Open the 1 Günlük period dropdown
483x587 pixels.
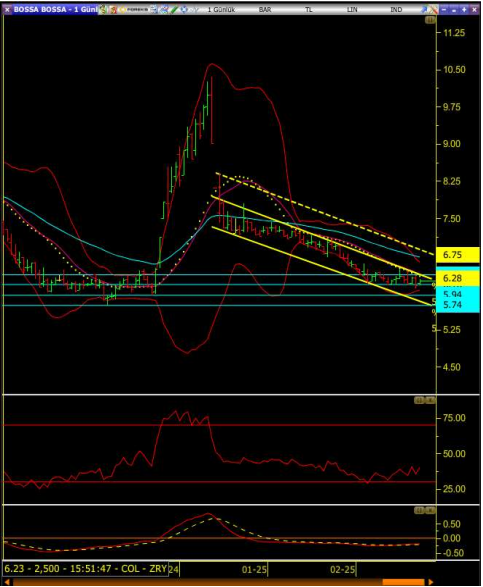221,10
